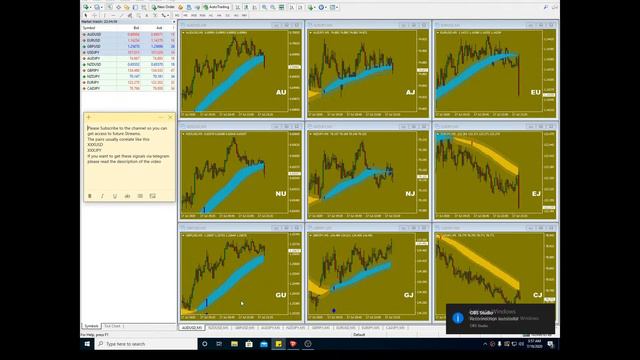Switch to the GBPUSD,M1 chart tab
The width and height of the screenshot is (640, 360).
pos(244,328)
